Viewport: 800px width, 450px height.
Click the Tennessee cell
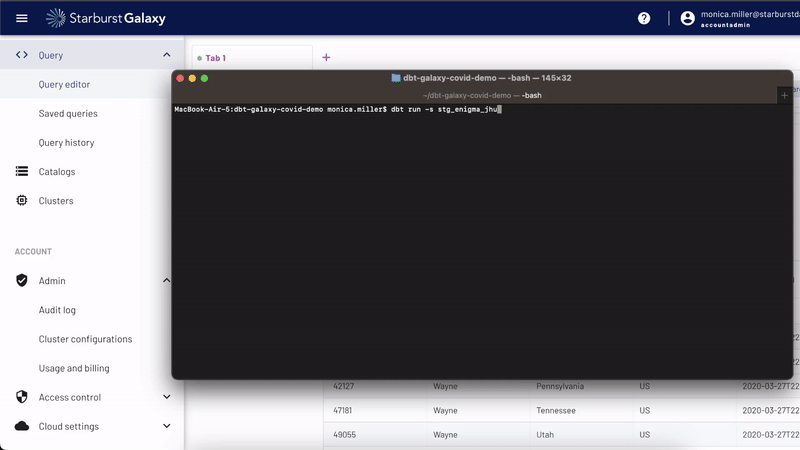556,410
